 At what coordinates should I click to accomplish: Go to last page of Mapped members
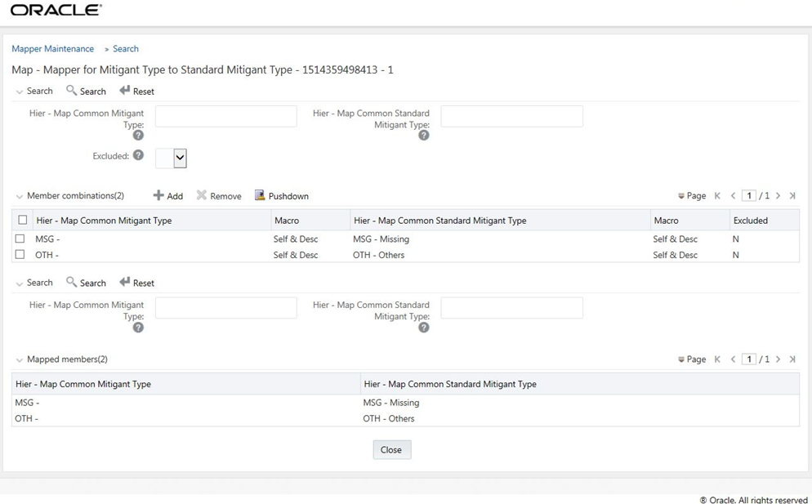click(792, 359)
